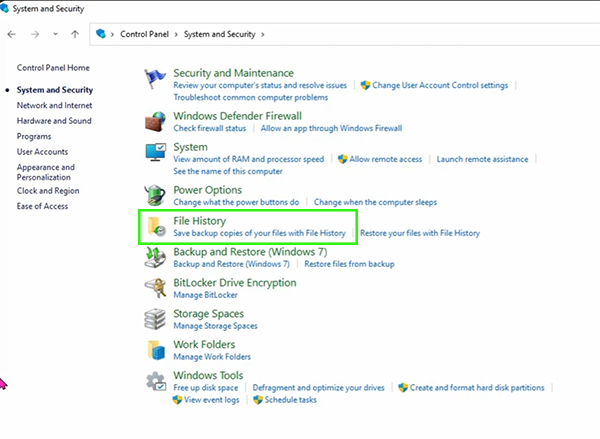
Task: Open Clock and Region category
Action: point(48,191)
